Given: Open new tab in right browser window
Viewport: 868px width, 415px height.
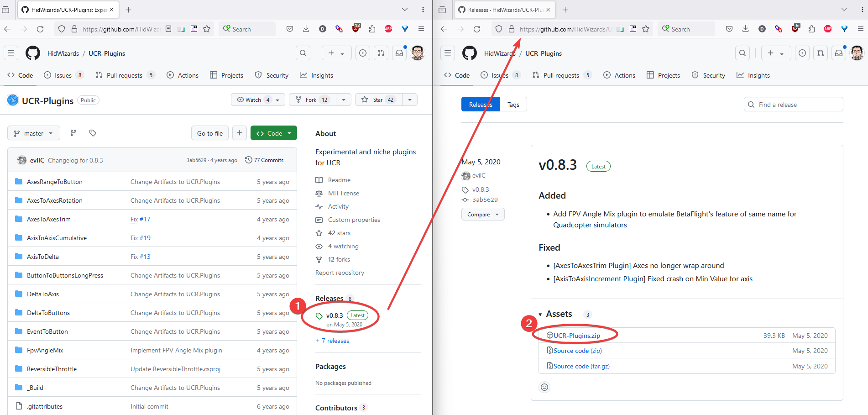Looking at the screenshot, I should coord(565,10).
